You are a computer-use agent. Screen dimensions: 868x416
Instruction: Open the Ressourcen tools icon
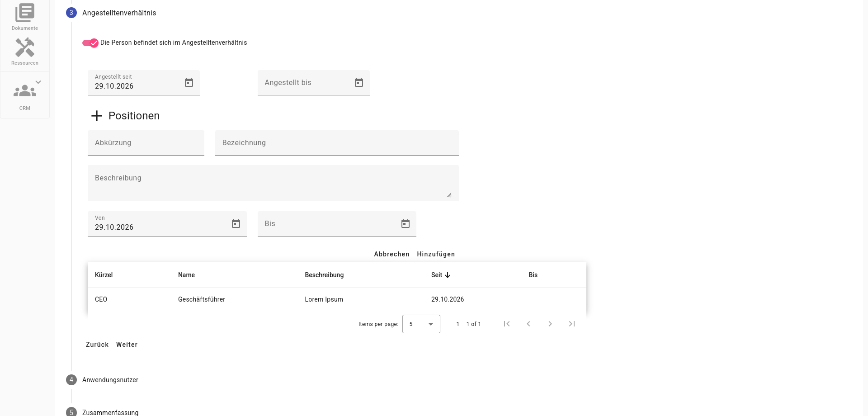(x=24, y=47)
